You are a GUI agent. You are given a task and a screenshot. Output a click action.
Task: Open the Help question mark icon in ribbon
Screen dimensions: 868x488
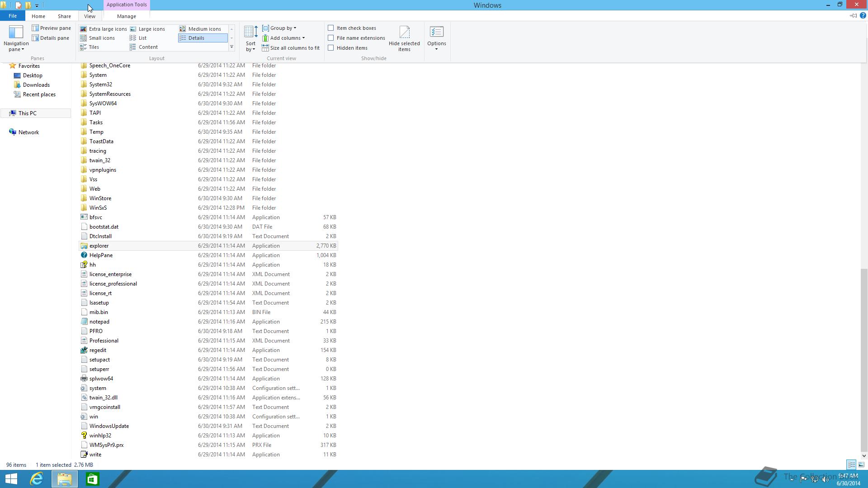point(863,16)
